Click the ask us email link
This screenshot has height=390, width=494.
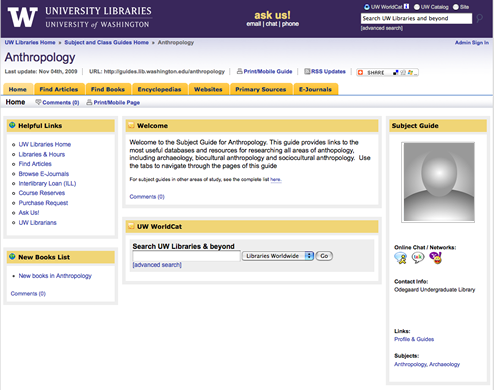tap(254, 24)
